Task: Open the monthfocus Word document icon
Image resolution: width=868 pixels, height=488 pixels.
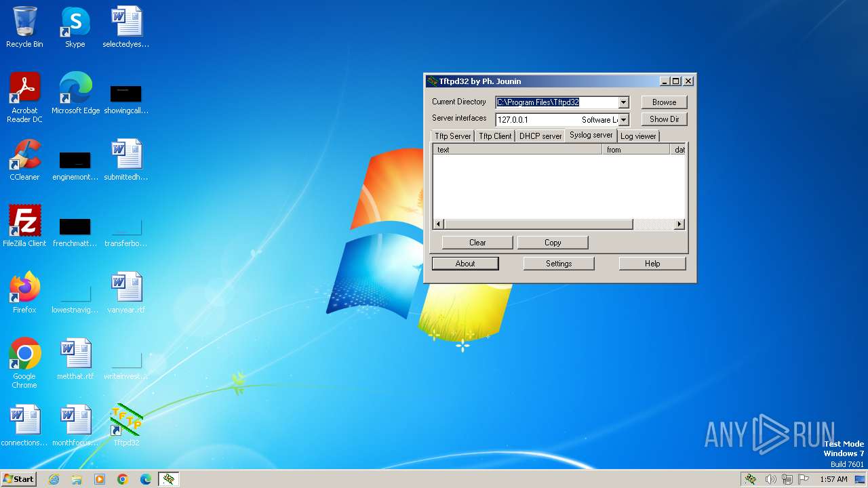Action: (75, 426)
